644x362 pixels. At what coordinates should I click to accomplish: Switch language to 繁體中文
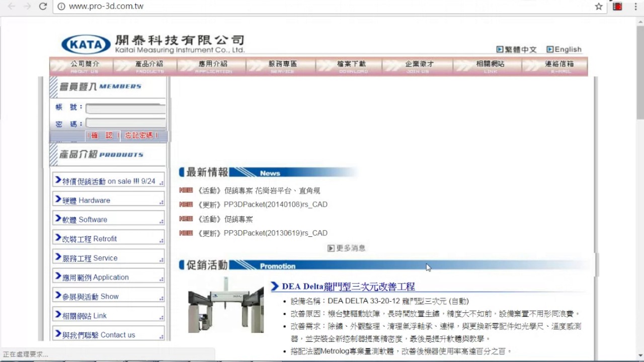coord(521,49)
